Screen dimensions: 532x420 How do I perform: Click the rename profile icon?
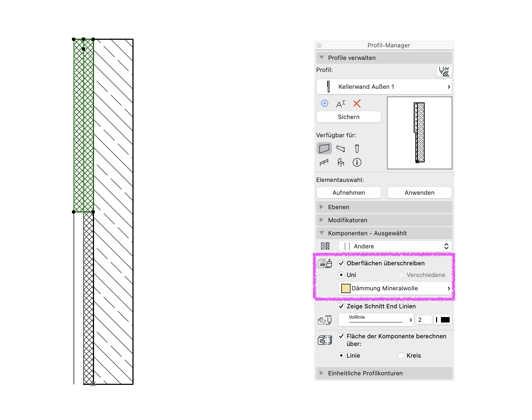(x=341, y=104)
